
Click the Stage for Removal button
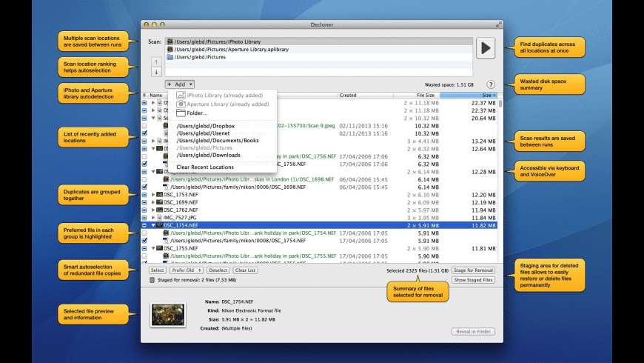(473, 270)
